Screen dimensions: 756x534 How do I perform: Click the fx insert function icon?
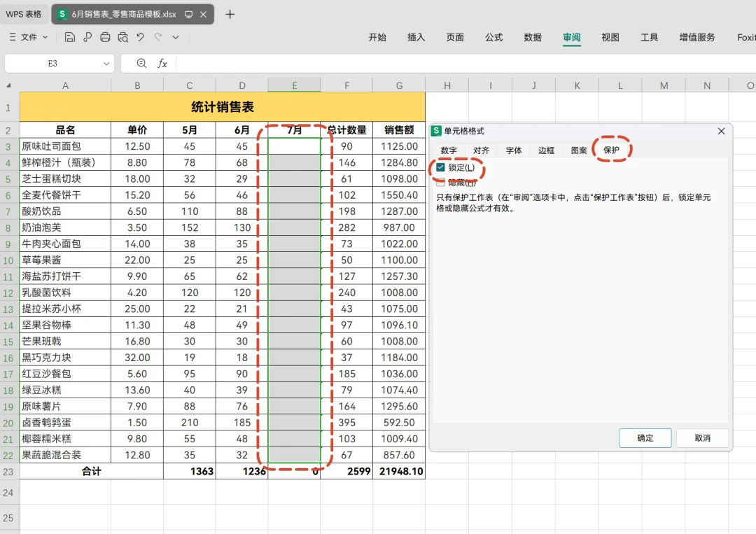162,63
